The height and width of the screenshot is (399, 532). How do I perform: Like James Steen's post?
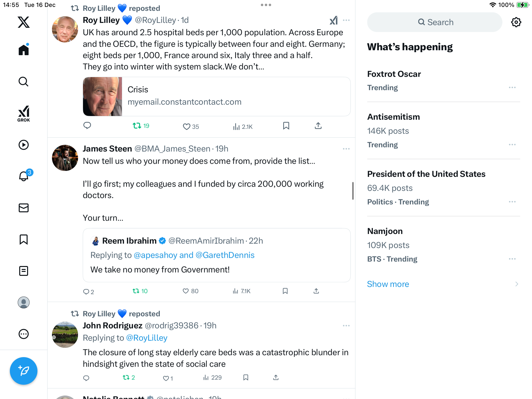pyautogui.click(x=186, y=291)
